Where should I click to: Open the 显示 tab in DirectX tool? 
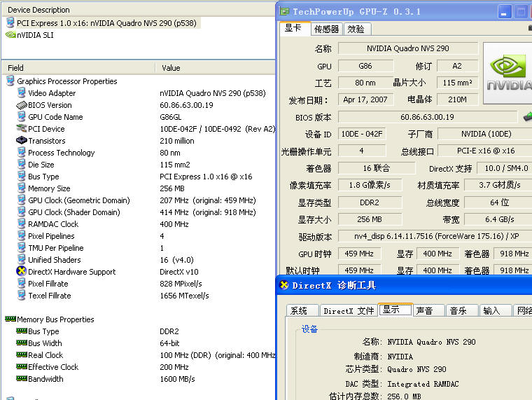pyautogui.click(x=395, y=310)
